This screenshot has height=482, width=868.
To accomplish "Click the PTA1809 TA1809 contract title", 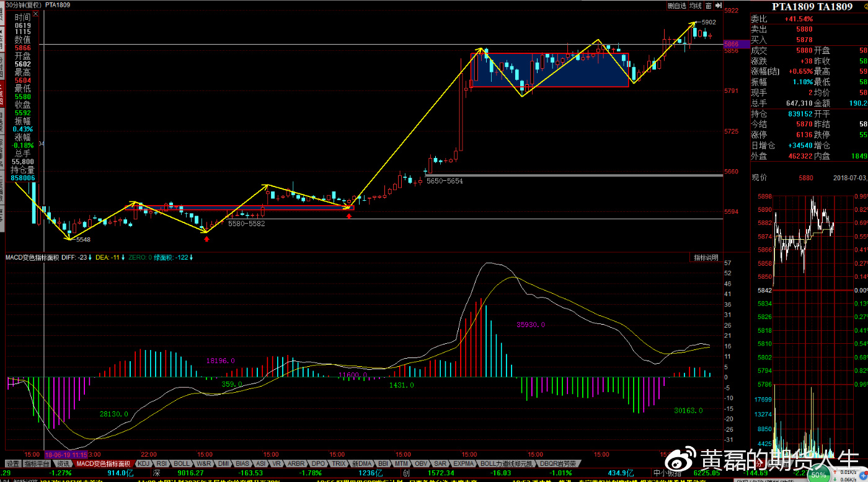I will pyautogui.click(x=812, y=7).
